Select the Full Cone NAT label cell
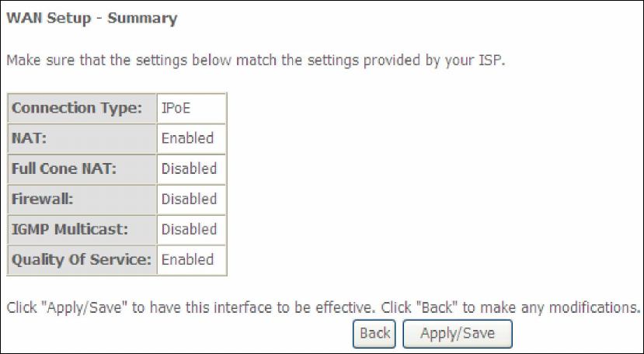 pos(82,168)
